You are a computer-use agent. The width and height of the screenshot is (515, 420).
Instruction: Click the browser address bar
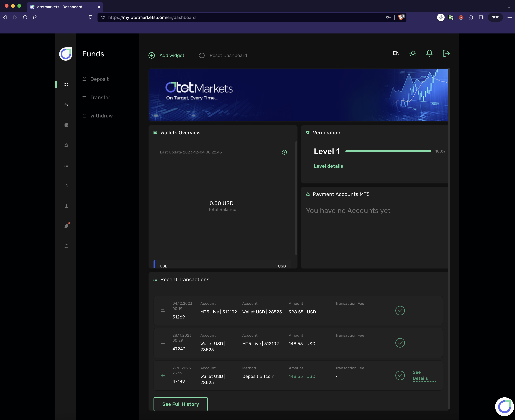[242, 17]
